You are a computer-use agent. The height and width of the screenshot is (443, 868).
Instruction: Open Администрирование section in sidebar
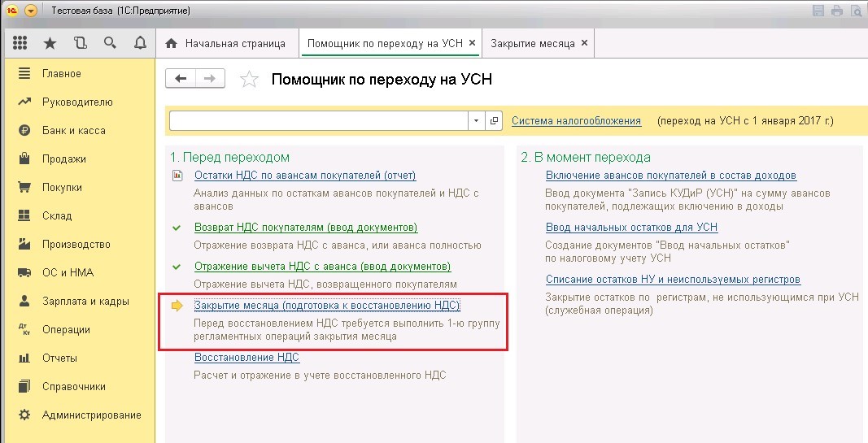pyautogui.click(x=91, y=415)
